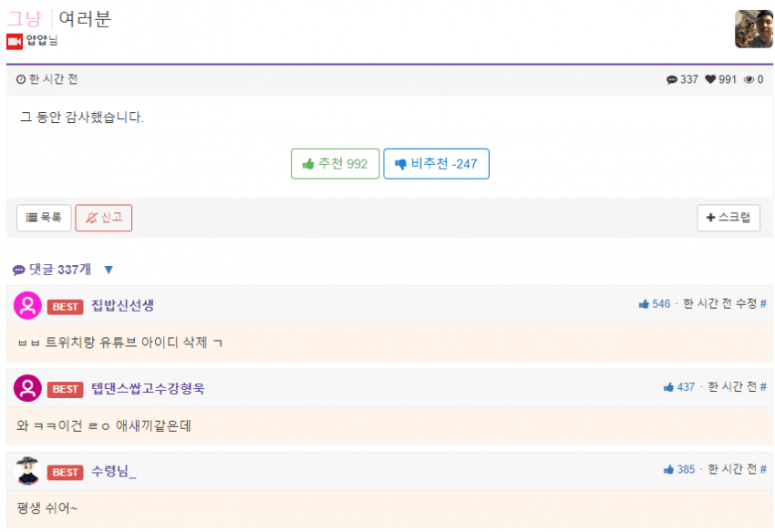Click the thumbs-up icon next to 546 on 집밥신선생 comment
This screenshot has width=775, height=532.
point(644,304)
